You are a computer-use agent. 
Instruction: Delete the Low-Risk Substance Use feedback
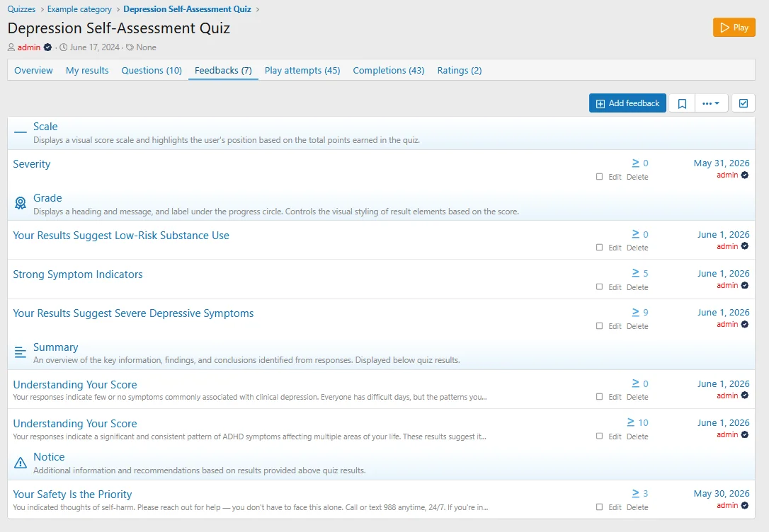637,248
